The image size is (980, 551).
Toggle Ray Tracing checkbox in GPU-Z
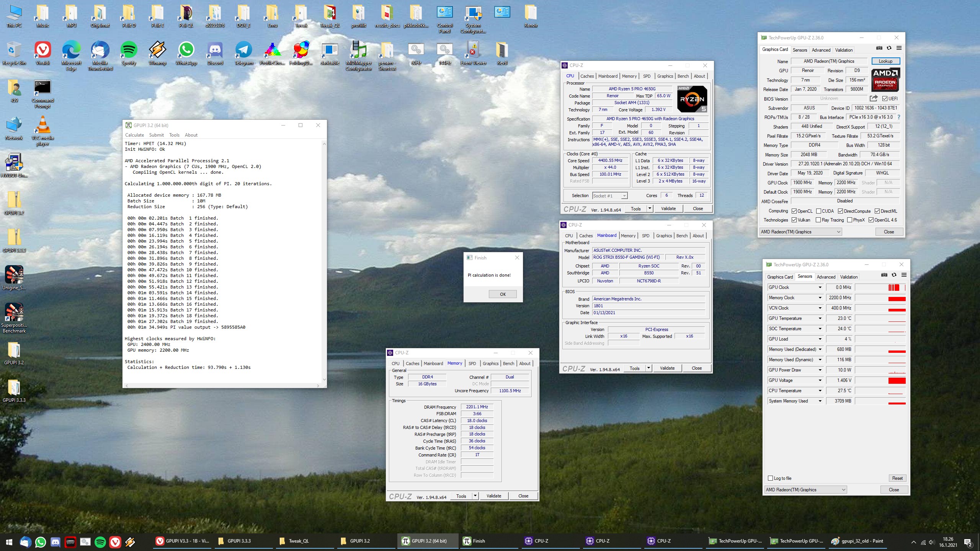coord(818,220)
